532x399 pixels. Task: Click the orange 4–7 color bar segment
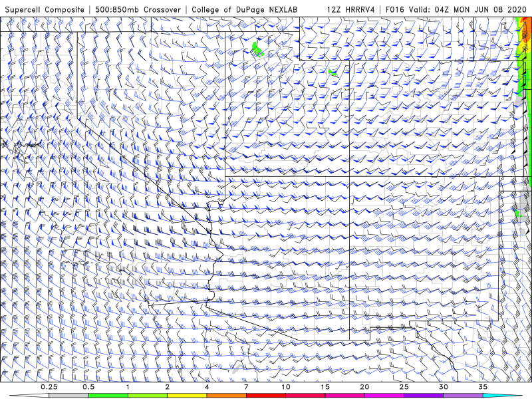[x=226, y=396]
